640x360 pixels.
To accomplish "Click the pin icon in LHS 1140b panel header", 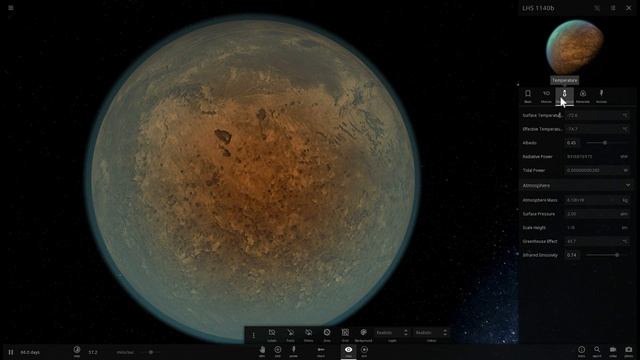I will 597,8.
